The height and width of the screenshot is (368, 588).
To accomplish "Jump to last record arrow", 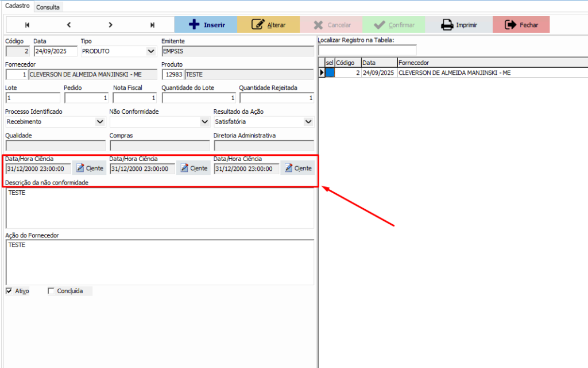I will tap(152, 25).
